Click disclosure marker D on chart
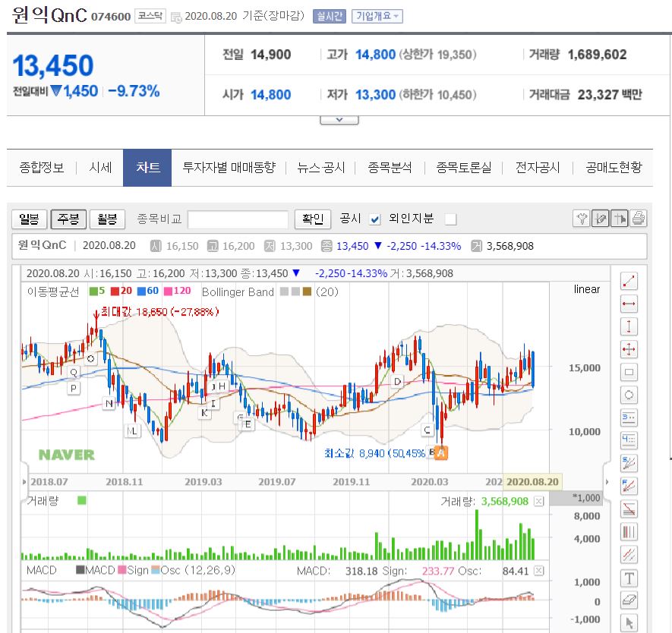The height and width of the screenshot is (633, 672). coord(397,381)
